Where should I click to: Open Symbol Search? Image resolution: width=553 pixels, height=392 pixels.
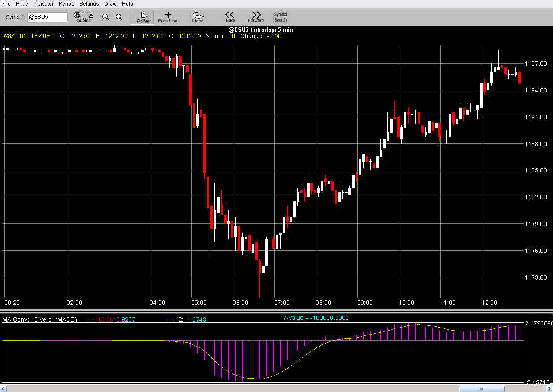[x=280, y=17]
